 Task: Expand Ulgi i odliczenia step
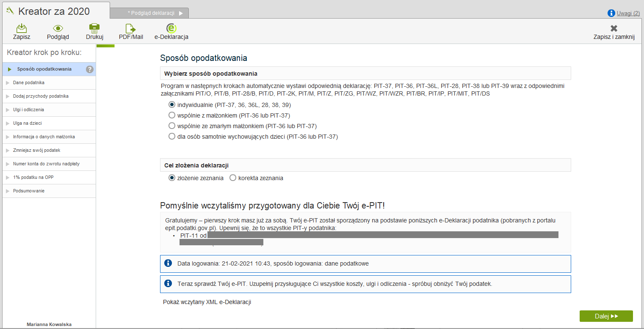click(x=28, y=110)
